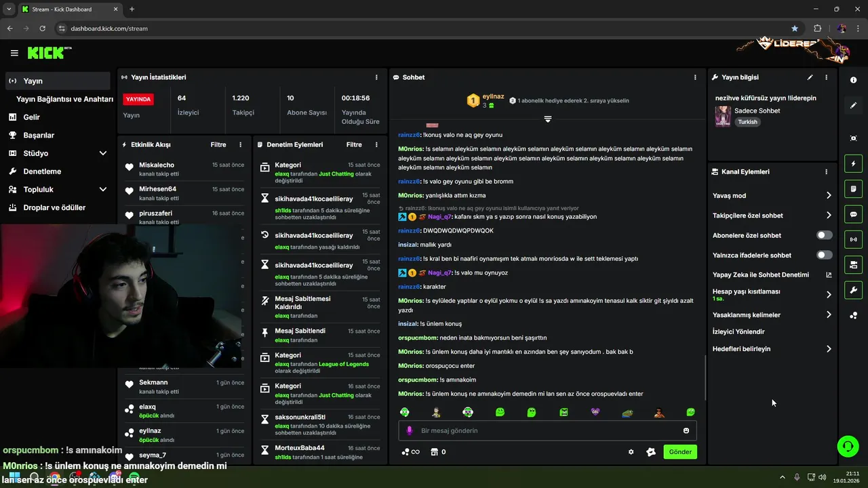Screen dimensions: 868x488
Task: Open Yayın İstatistikleri three-dot menu
Action: [376, 77]
